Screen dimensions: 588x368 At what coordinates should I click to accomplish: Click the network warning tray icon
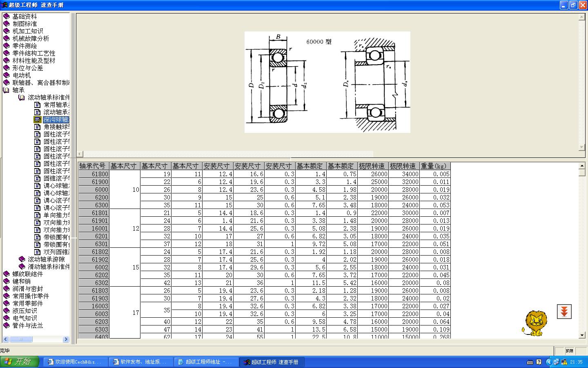(564, 362)
